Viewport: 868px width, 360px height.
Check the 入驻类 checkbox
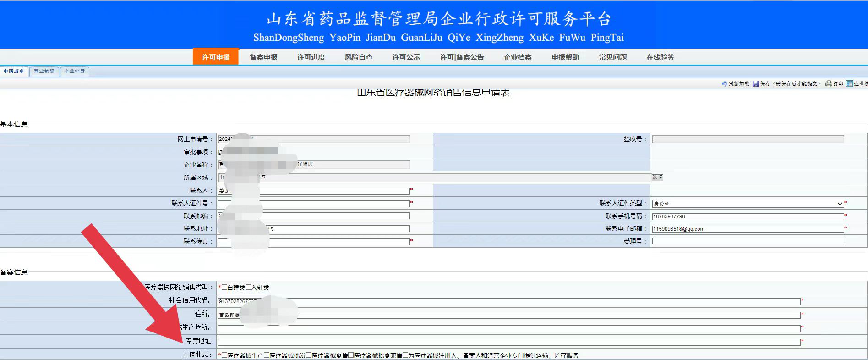[249, 288]
